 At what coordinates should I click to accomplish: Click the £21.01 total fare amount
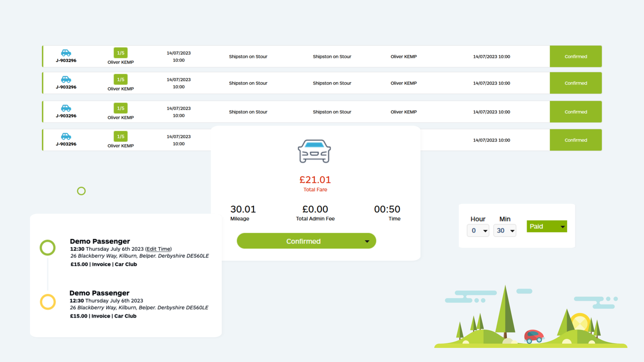315,180
